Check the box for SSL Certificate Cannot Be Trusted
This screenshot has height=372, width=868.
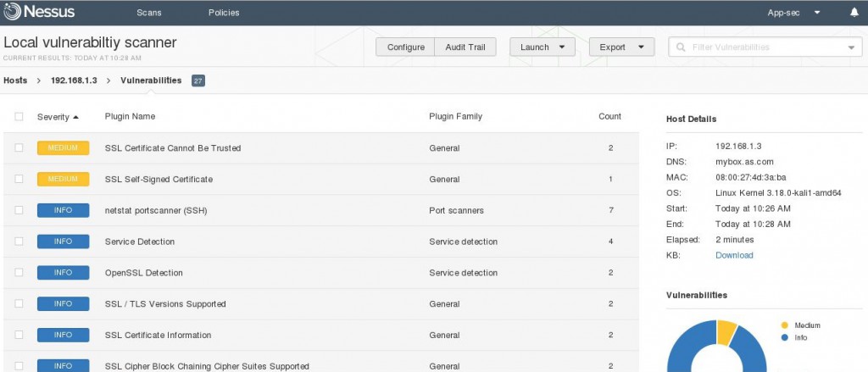click(x=19, y=147)
